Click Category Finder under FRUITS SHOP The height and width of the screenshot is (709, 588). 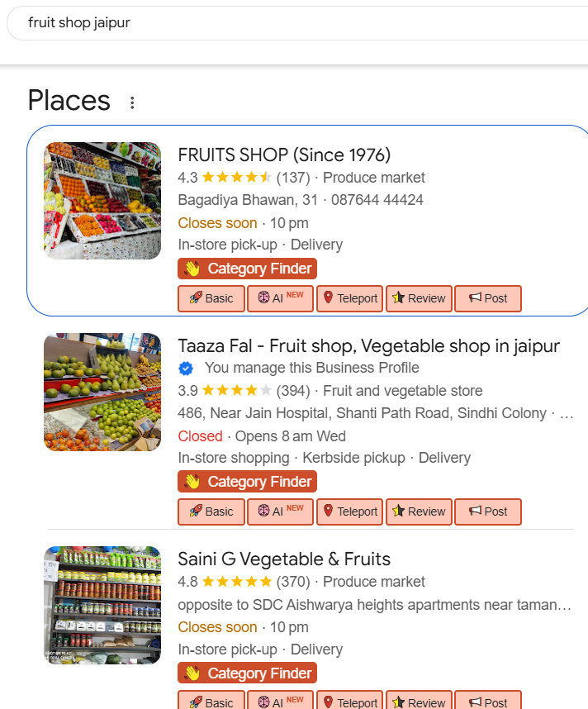point(247,269)
